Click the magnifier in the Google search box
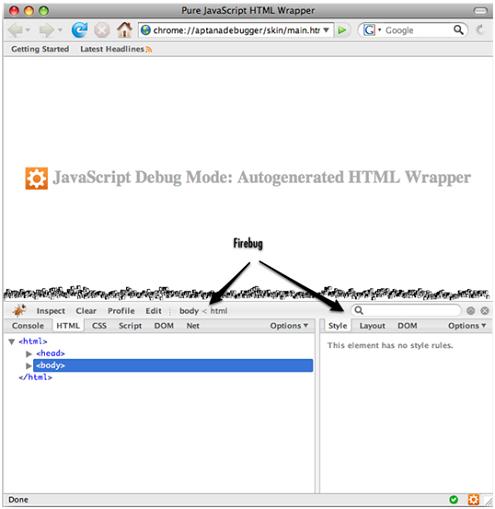The image size is (495, 509). [459, 30]
